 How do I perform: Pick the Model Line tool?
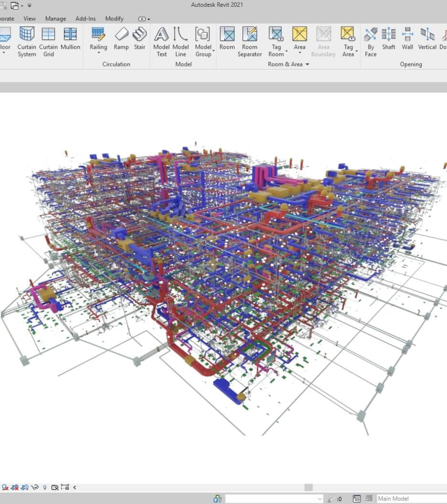[x=181, y=42]
